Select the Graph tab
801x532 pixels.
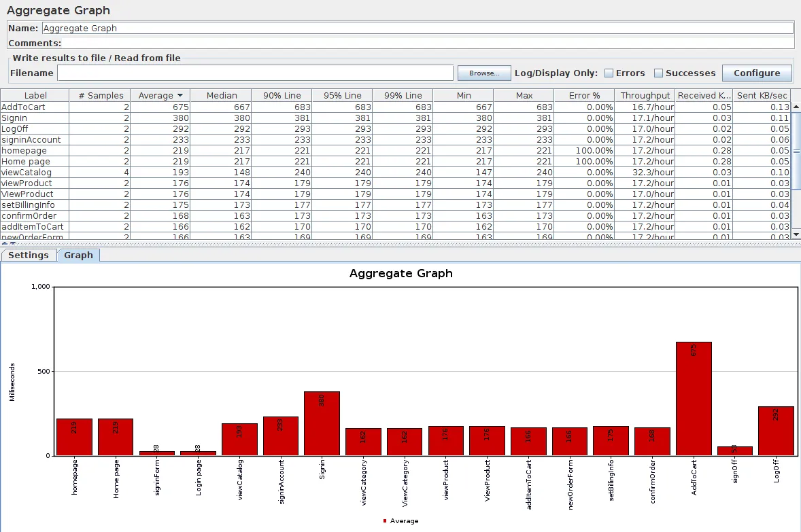pos(79,255)
